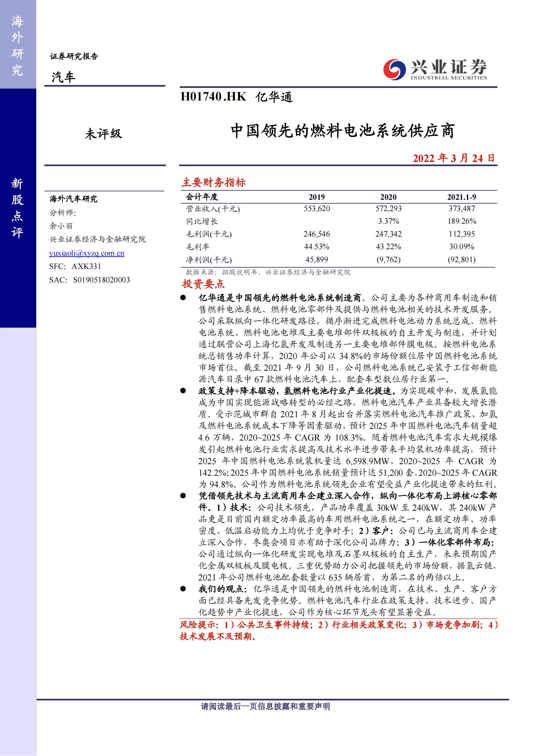535x756 pixels.
Task: Click the 未评级 rating label
Action: tap(104, 134)
